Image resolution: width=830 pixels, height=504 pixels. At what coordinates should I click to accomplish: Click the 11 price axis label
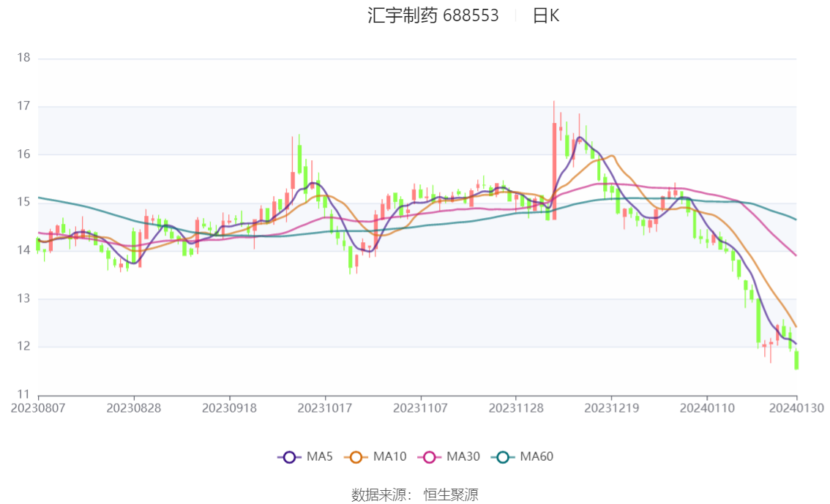pos(23,394)
